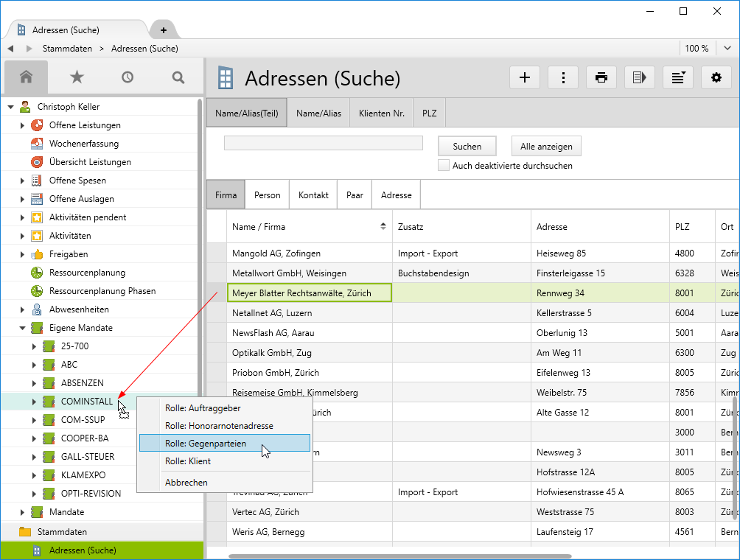The width and height of the screenshot is (740, 560).
Task: Collapse the Eigene Mandate node
Action: point(23,328)
